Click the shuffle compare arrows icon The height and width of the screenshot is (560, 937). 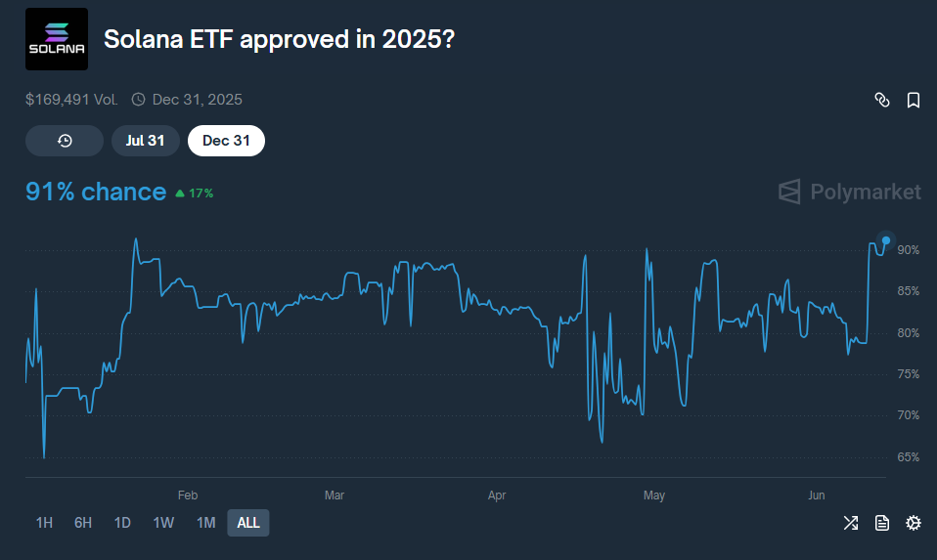pos(851,523)
